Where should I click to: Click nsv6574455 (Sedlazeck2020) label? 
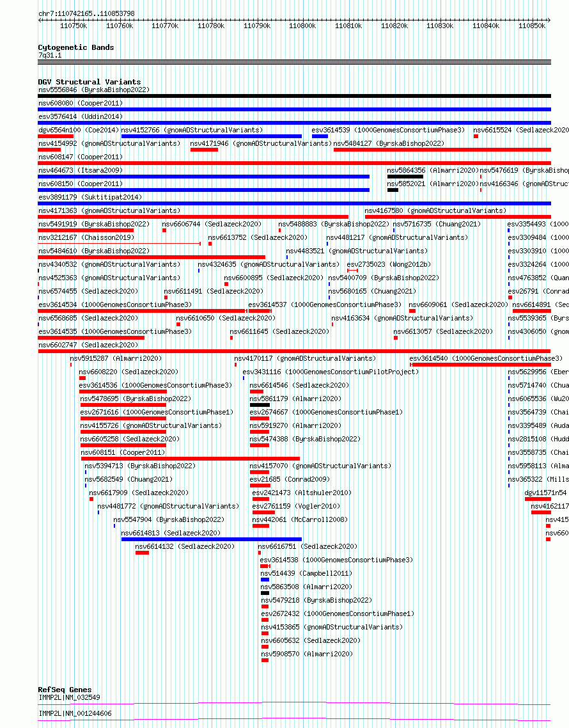click(x=88, y=292)
